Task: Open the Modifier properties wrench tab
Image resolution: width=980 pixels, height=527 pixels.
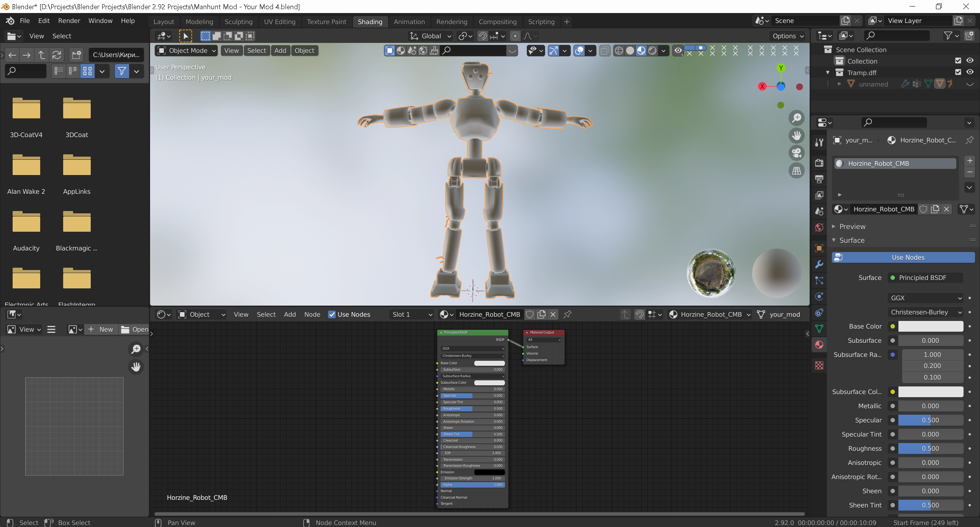Action: point(819,264)
